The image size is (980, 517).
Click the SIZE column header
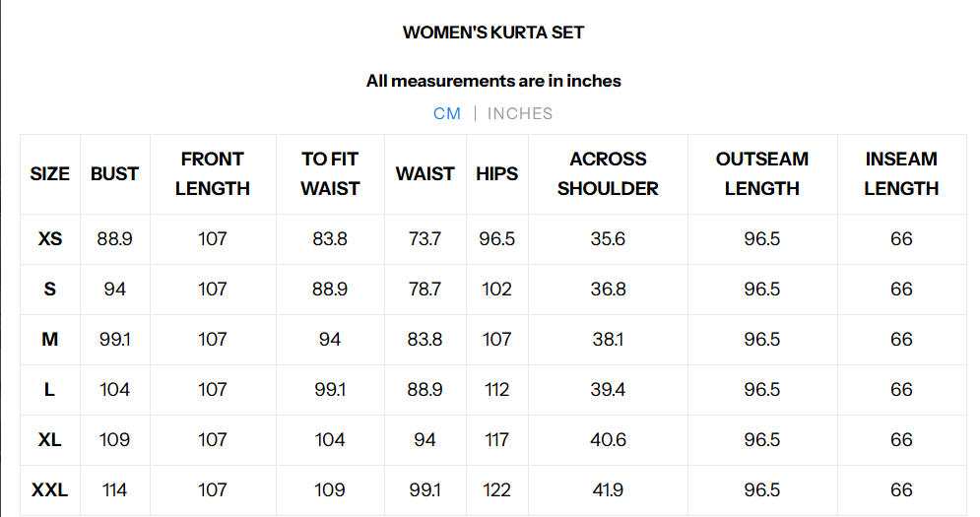pyautogui.click(x=50, y=173)
